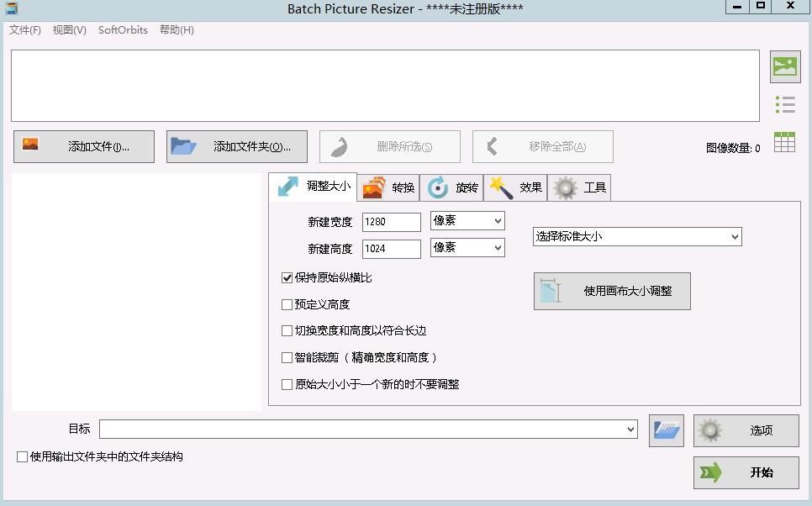Maximize the Batch Picture Resizer window
The width and height of the screenshot is (812, 506).
tap(760, 6)
